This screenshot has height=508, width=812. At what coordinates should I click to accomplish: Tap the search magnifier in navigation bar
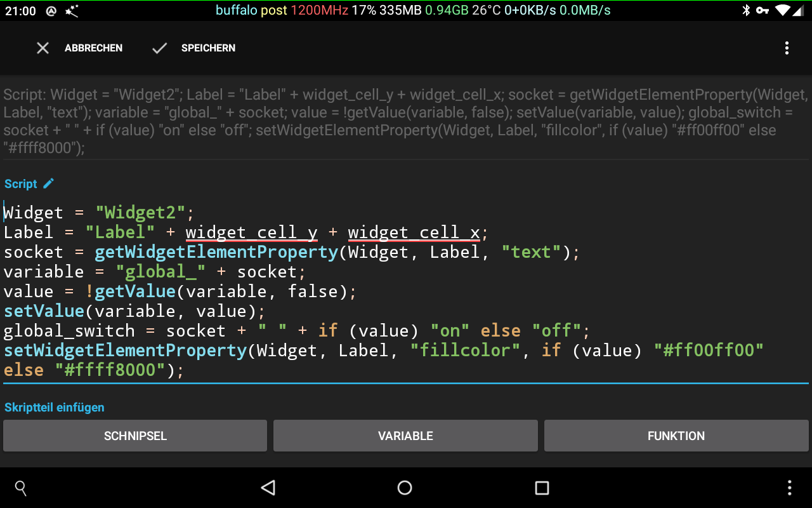click(21, 488)
